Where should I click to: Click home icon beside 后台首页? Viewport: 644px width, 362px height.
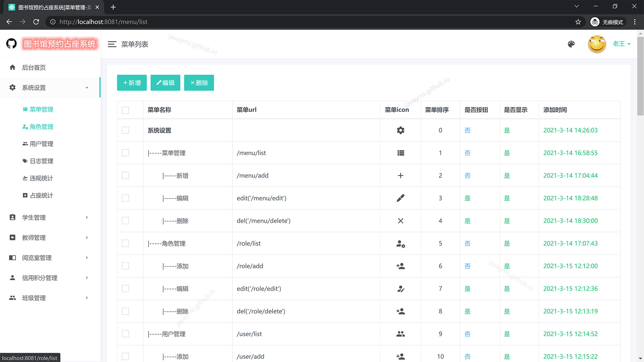point(12,67)
